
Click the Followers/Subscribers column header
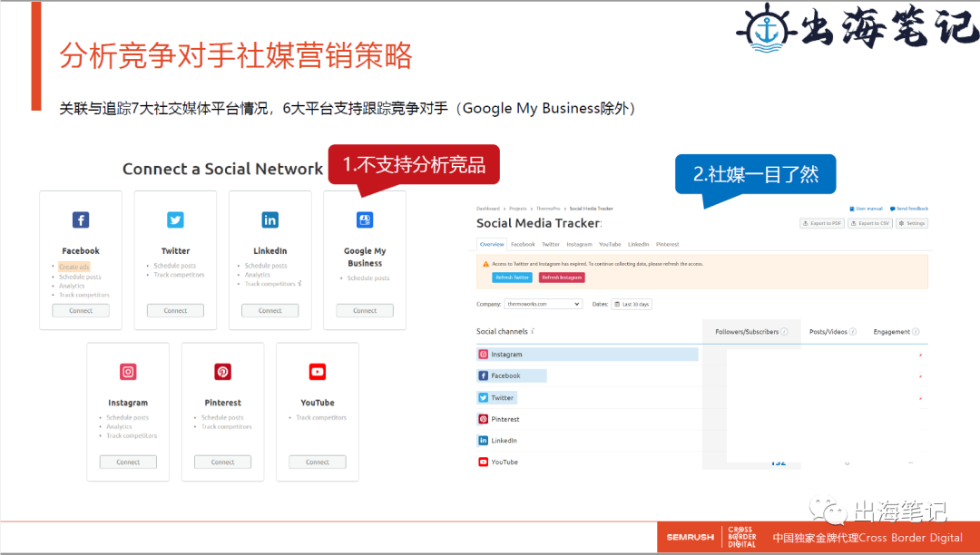point(748,332)
